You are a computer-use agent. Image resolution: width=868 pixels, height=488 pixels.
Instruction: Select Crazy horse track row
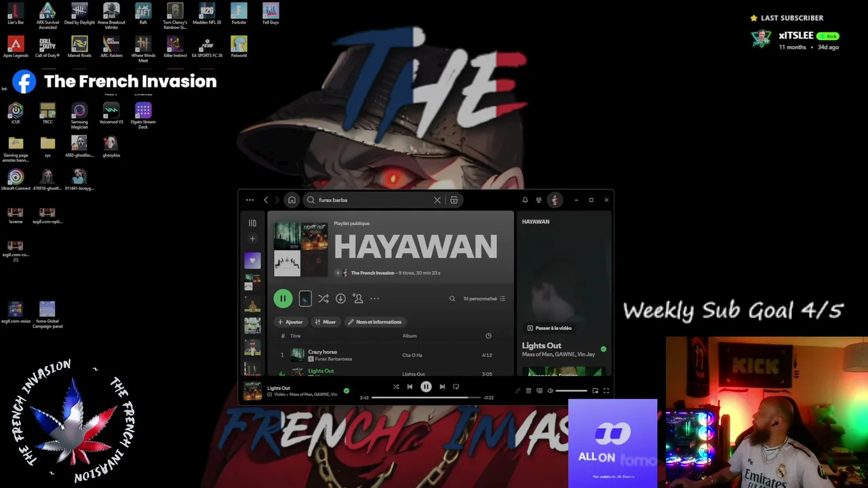[x=390, y=355]
